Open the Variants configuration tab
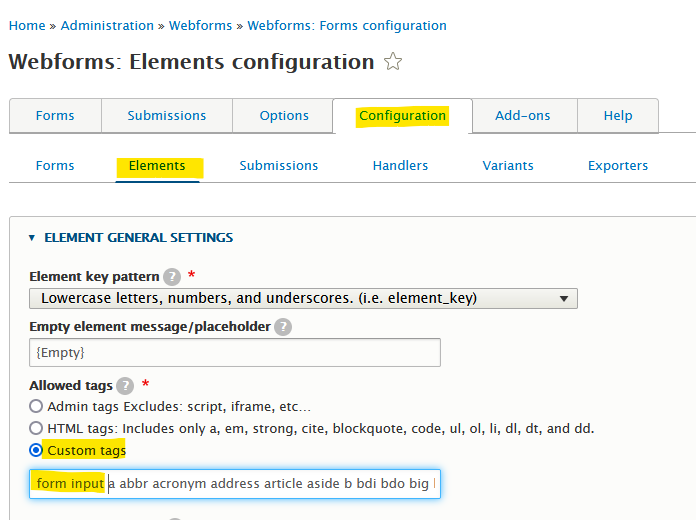Image resolution: width=696 pixels, height=520 pixels. (508, 166)
